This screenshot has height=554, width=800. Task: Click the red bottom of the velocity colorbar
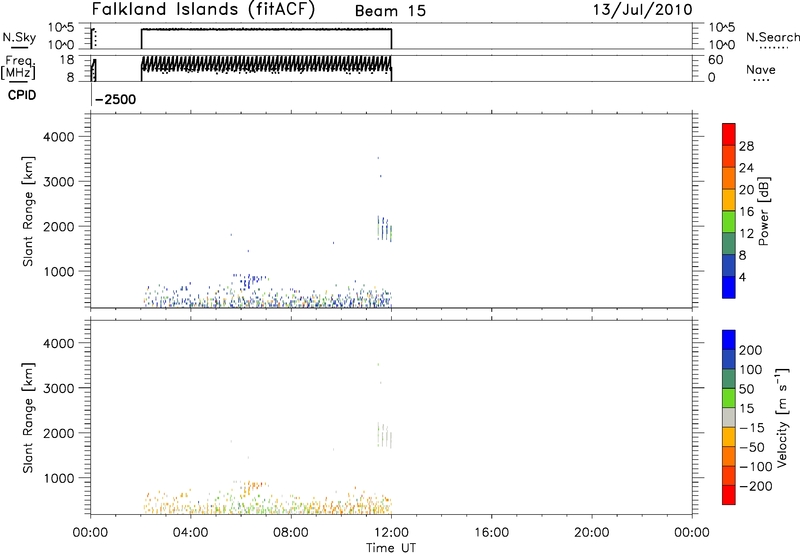729,495
